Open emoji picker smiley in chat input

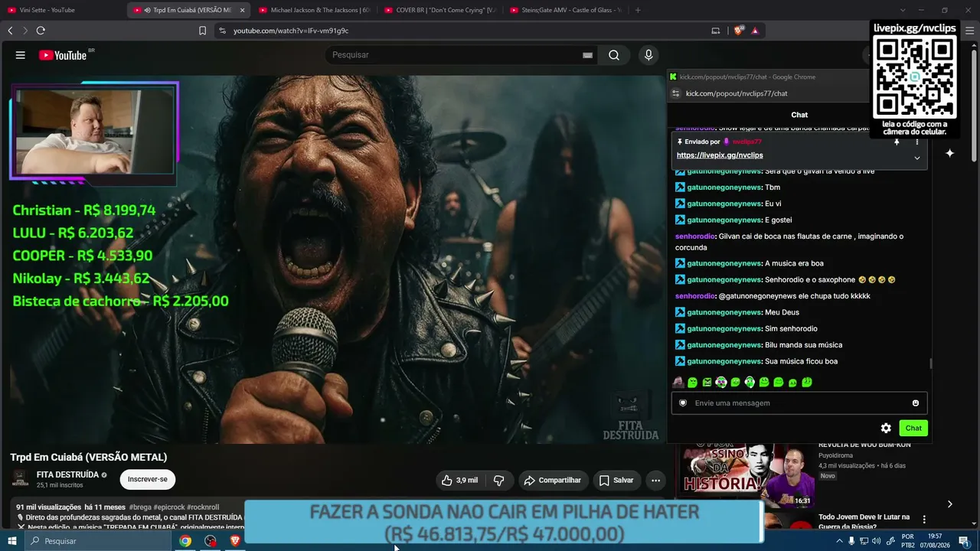(916, 403)
